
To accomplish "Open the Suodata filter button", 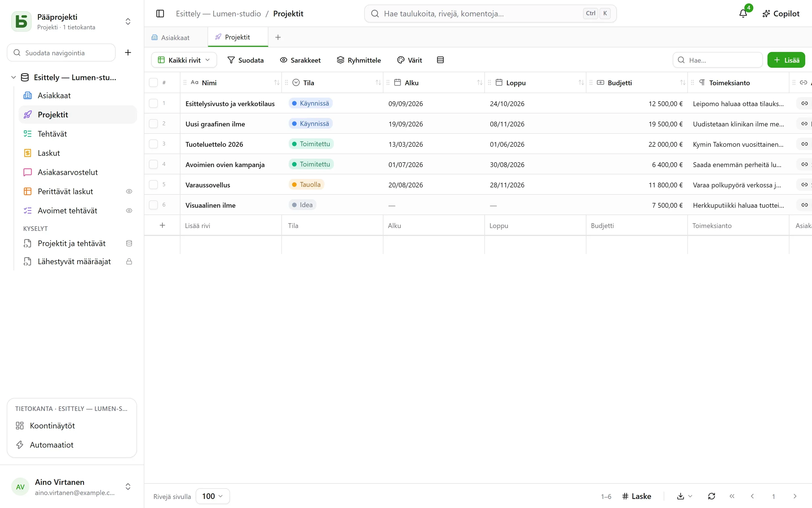I will 246,60.
